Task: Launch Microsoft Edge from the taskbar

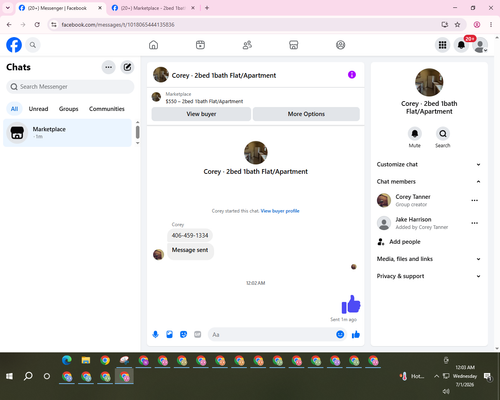Action: coord(67,360)
